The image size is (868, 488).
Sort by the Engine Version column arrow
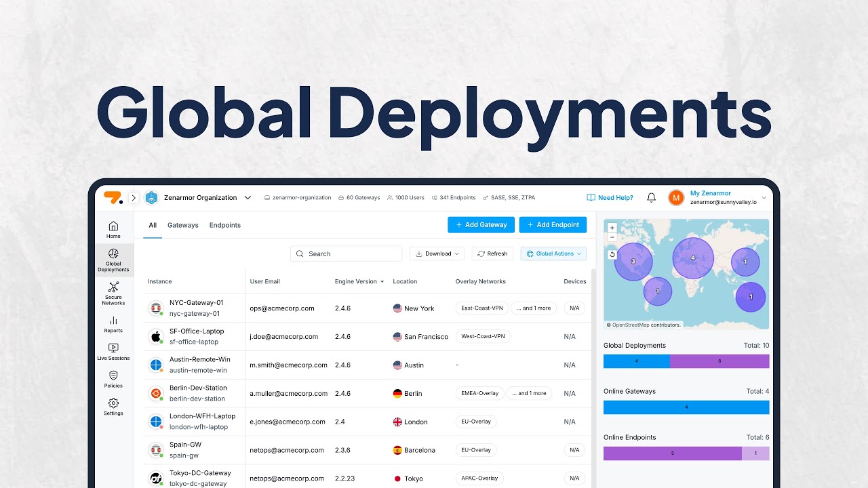coord(382,281)
